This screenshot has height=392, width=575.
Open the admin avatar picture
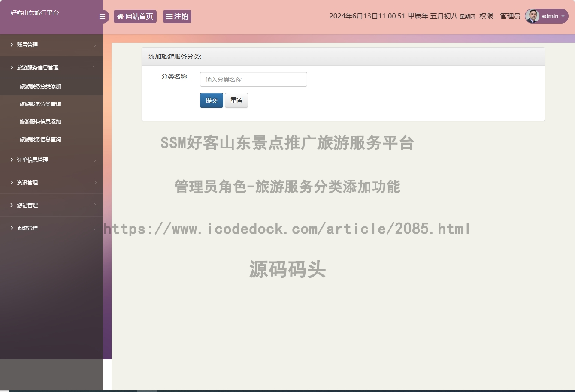pyautogui.click(x=532, y=16)
